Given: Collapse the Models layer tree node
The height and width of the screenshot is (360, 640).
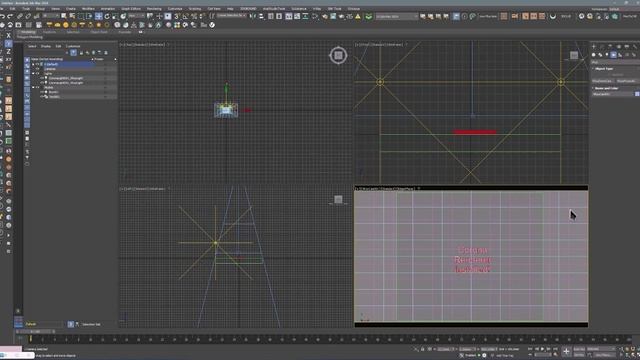Looking at the screenshot, I should pos(33,87).
